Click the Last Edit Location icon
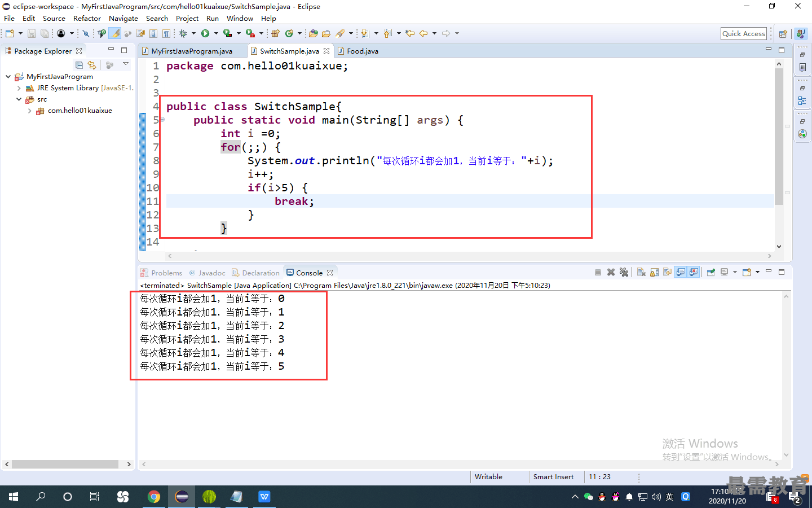 [410, 33]
